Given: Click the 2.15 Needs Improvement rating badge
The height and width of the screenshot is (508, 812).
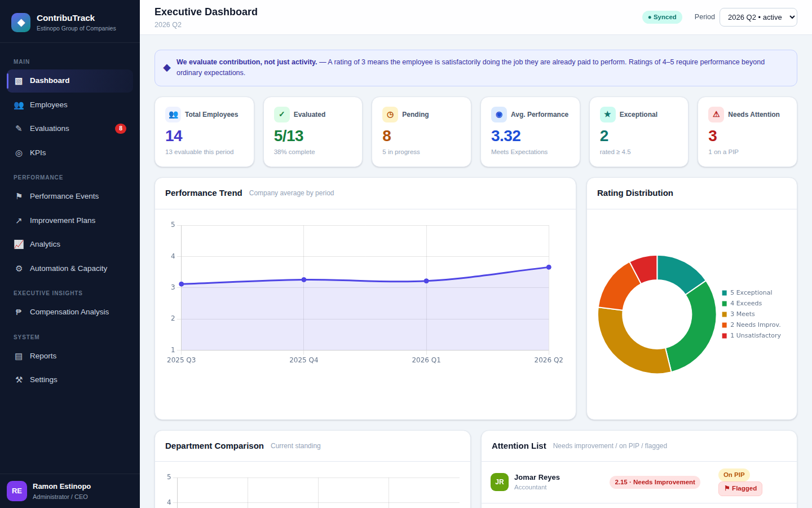Looking at the screenshot, I should tap(655, 482).
